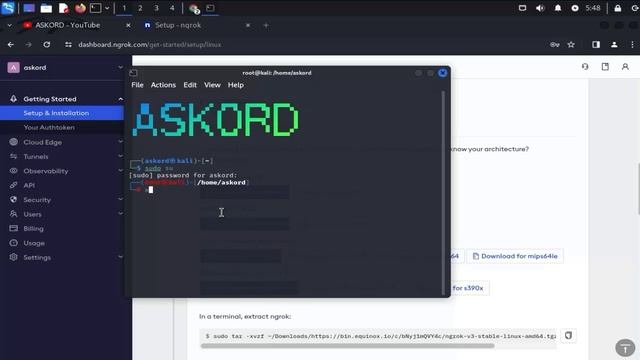640x360 pixels.
Task: Switch to the Setup - ngrok tab
Action: pyautogui.click(x=178, y=25)
